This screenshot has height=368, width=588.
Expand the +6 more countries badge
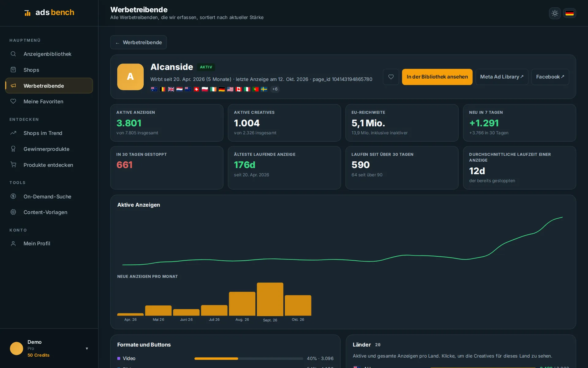(x=275, y=89)
